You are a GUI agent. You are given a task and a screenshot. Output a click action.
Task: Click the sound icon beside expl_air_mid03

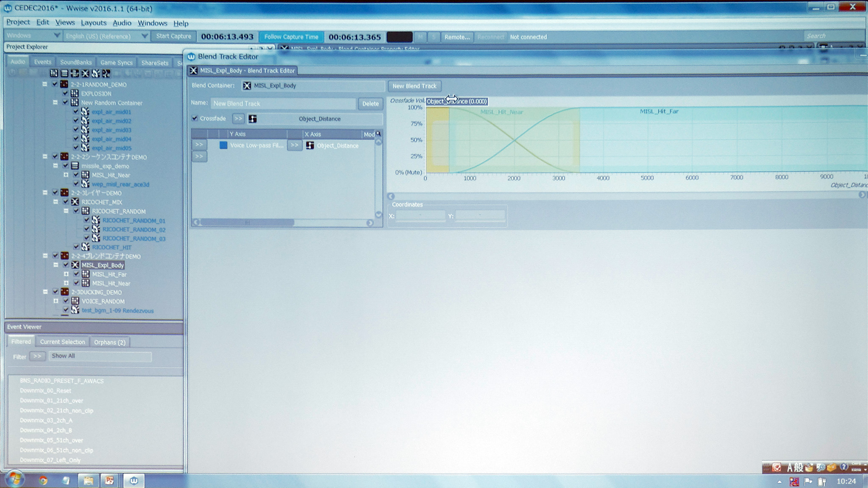[85, 130]
